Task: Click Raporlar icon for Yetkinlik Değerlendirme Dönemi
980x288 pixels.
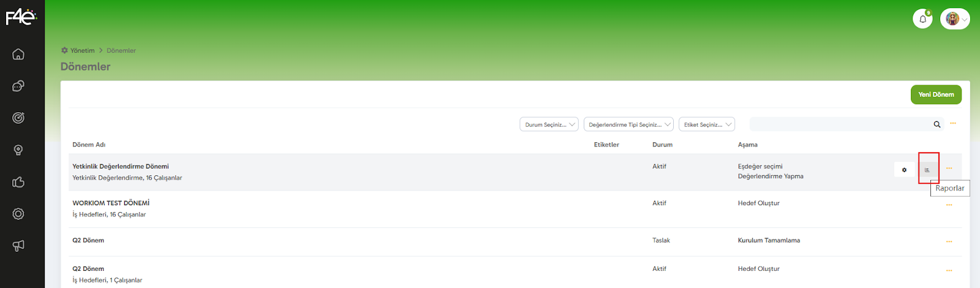Action: click(928, 170)
